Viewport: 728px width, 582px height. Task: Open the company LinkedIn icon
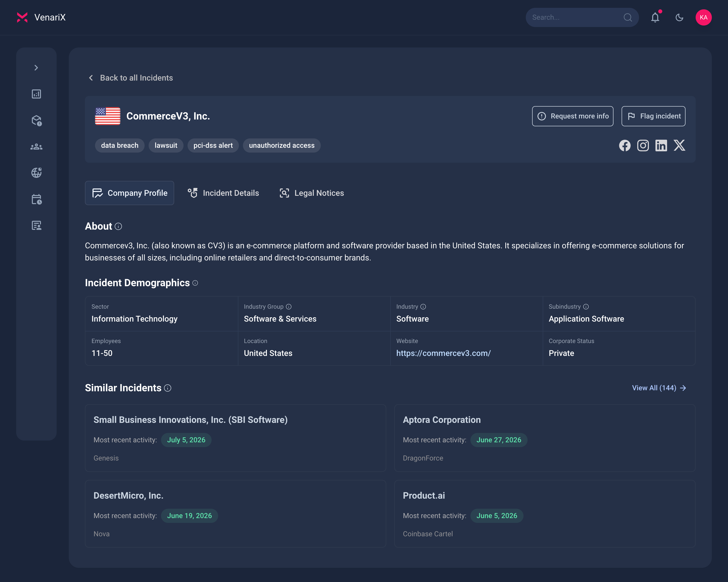(x=661, y=145)
